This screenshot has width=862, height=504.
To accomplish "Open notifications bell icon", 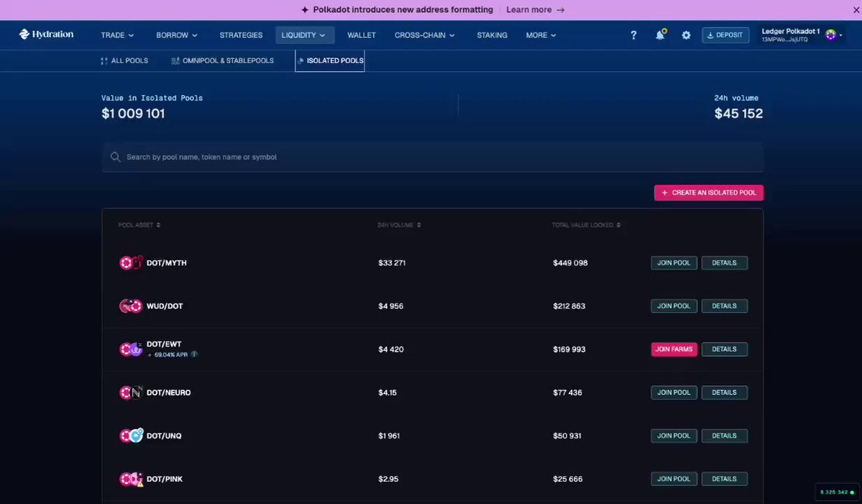I will click(x=660, y=35).
